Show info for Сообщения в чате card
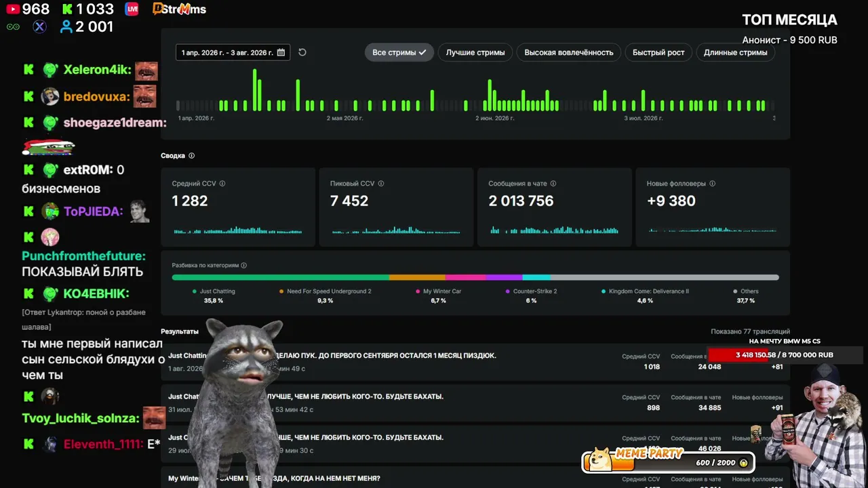This screenshot has height=488, width=868. pyautogui.click(x=553, y=184)
